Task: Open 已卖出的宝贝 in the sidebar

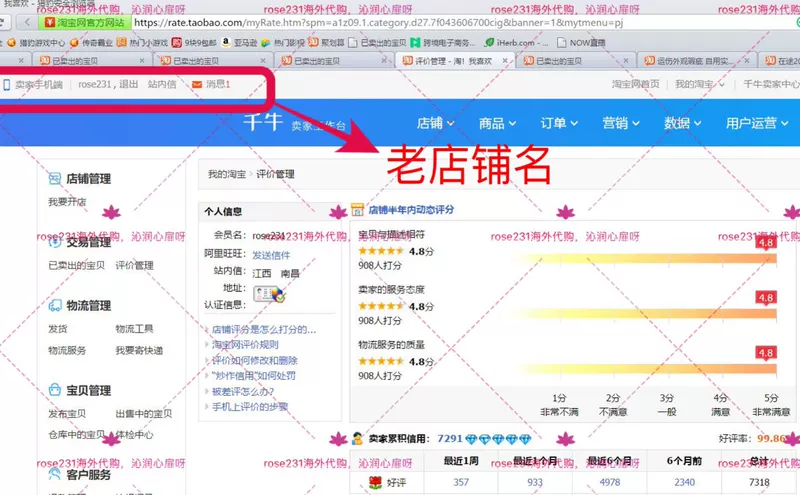Action: tap(77, 265)
